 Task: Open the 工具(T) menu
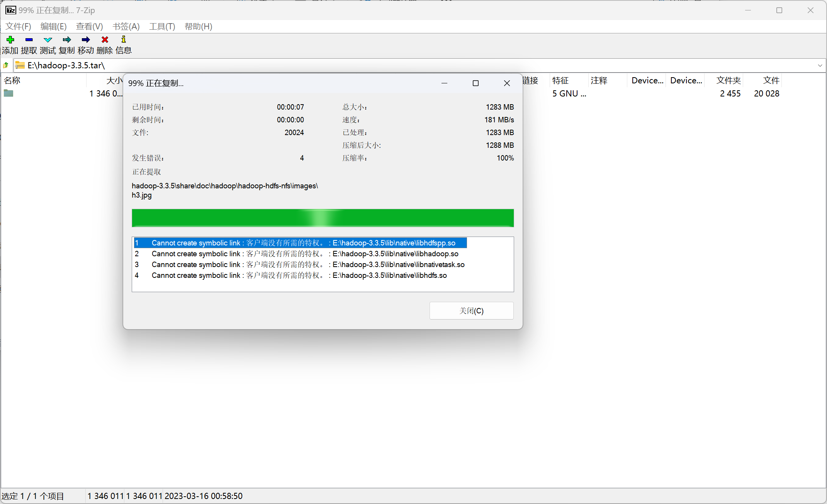pyautogui.click(x=162, y=26)
